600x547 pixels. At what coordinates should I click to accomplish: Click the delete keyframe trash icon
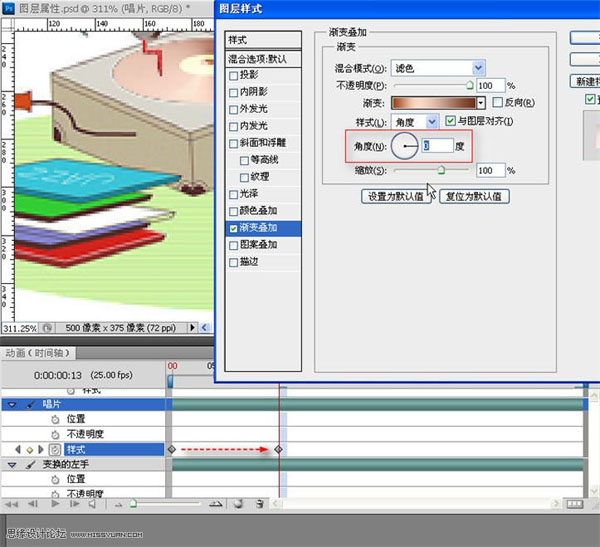tap(260, 505)
